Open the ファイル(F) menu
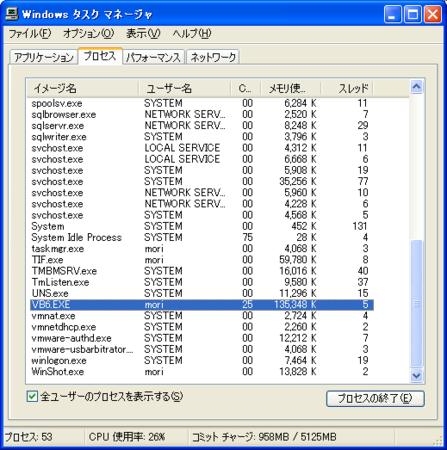Screen dimensions: 447x450 tap(30, 34)
